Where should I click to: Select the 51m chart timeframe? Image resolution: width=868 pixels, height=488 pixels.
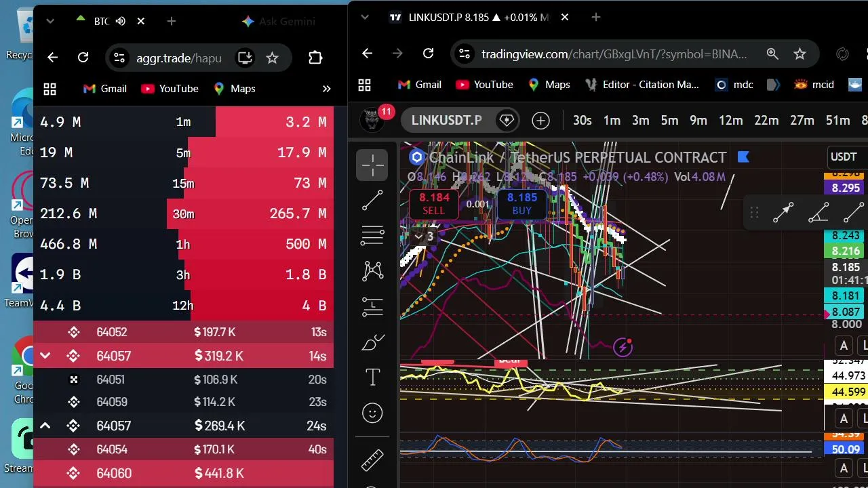(837, 121)
